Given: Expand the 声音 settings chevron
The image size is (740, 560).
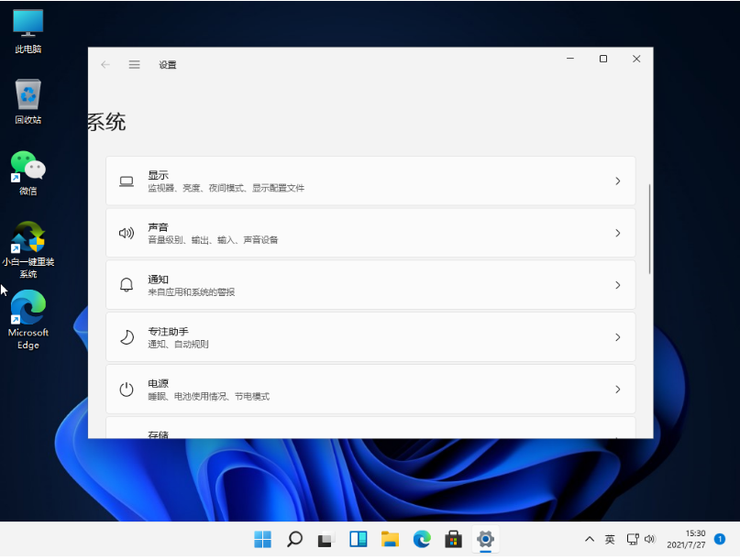Looking at the screenshot, I should click(618, 233).
